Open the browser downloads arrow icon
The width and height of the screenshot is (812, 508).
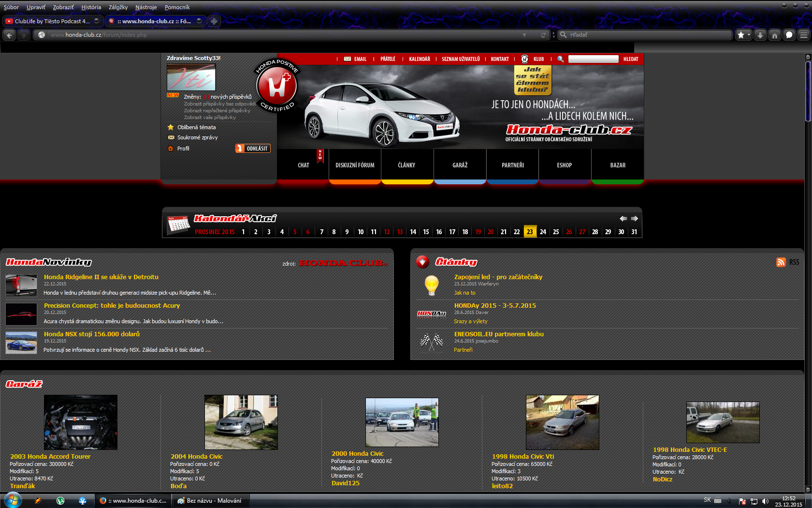(760, 35)
